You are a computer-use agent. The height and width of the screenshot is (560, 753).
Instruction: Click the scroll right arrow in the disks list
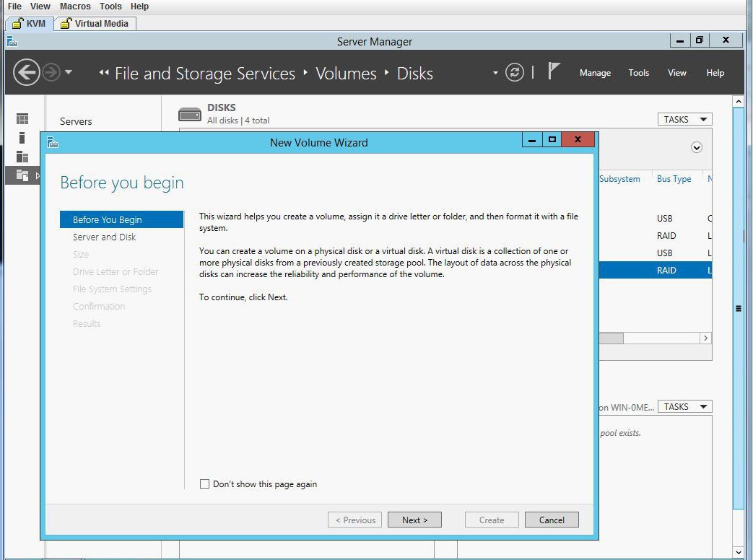[705, 338]
